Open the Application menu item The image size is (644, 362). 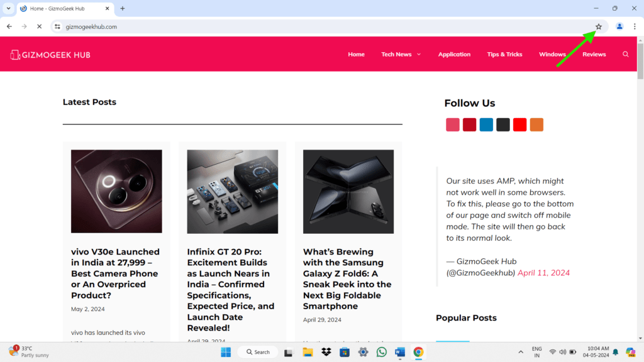click(454, 54)
